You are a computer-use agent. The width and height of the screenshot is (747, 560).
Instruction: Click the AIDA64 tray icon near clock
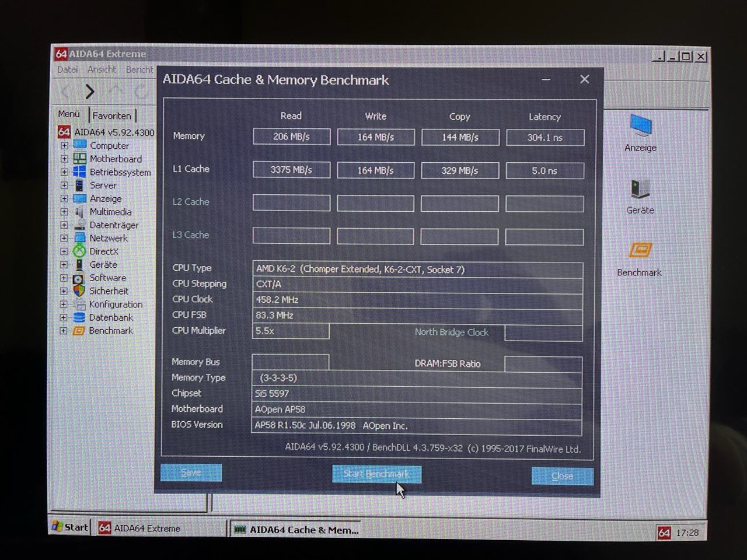pos(664,532)
